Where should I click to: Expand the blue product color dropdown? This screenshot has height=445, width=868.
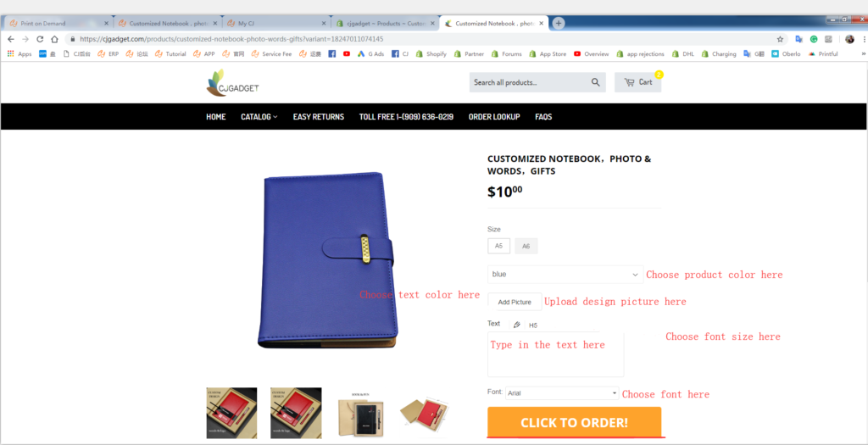point(565,275)
